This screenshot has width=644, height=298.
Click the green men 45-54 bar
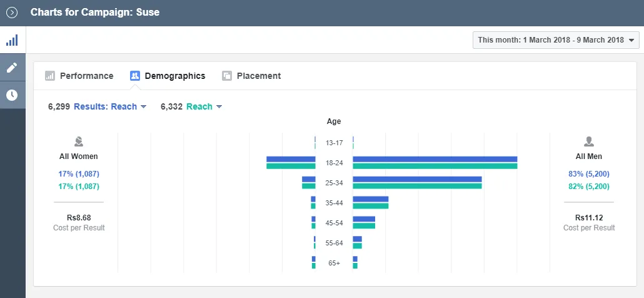click(x=364, y=226)
